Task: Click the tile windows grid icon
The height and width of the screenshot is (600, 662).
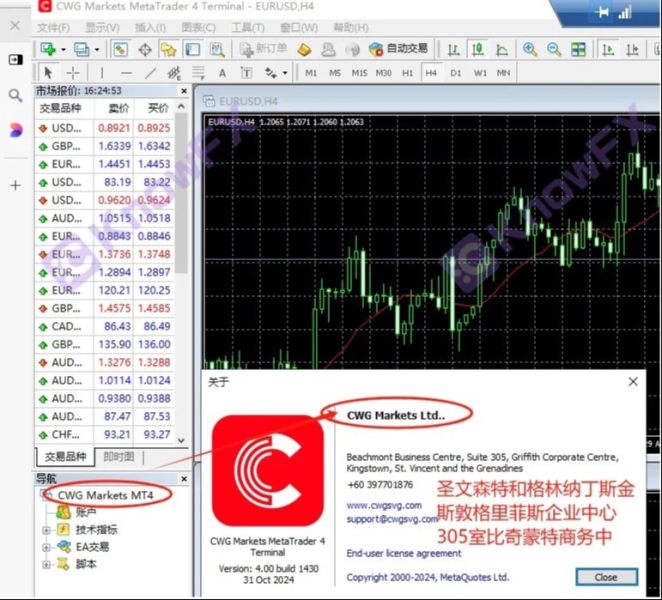Action: click(578, 49)
